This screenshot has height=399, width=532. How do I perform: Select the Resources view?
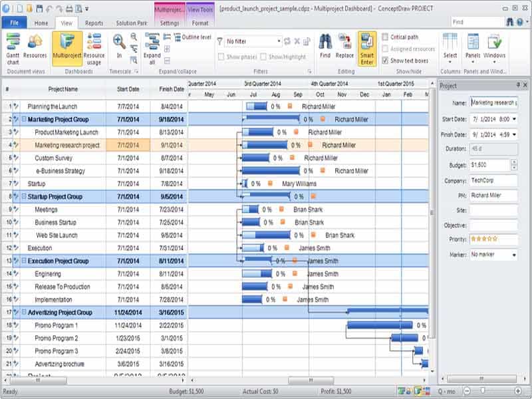pyautogui.click(x=35, y=49)
